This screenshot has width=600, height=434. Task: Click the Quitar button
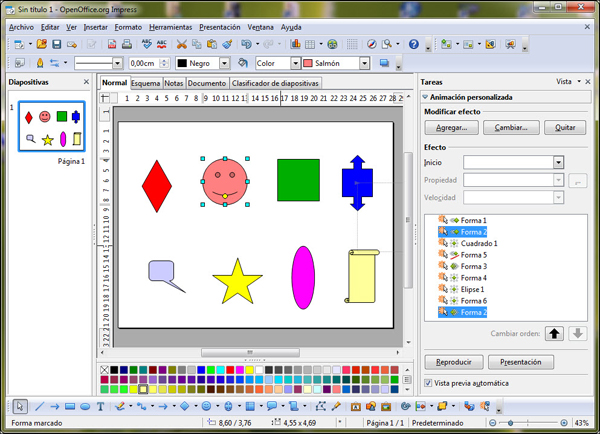565,127
